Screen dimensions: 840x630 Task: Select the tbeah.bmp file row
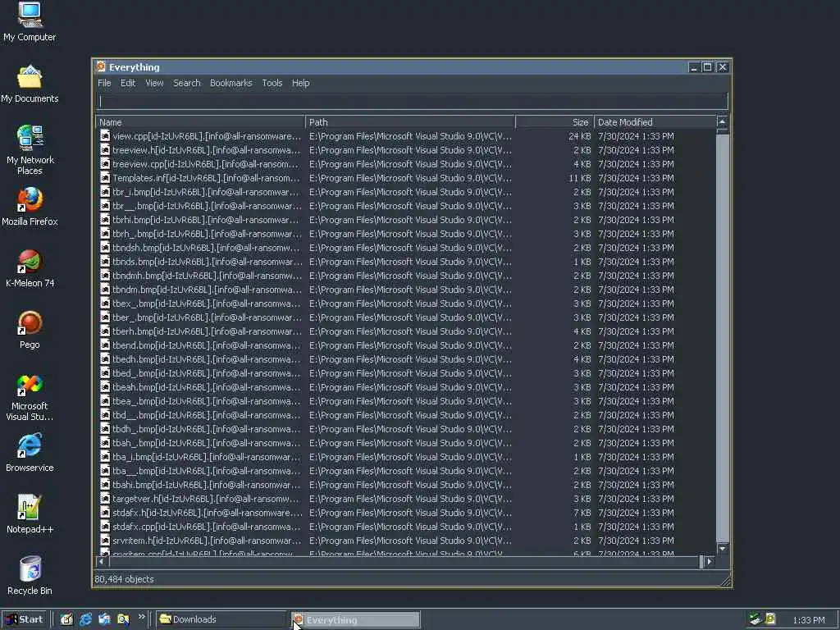click(406, 387)
